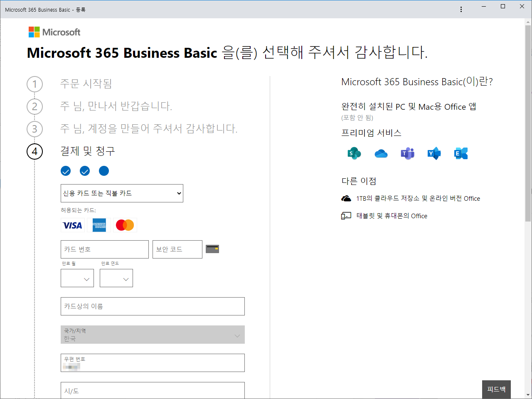This screenshot has height=399, width=532.
Task: Click the 태블릿 및 휴대폰의 Office text
Action: [392, 216]
